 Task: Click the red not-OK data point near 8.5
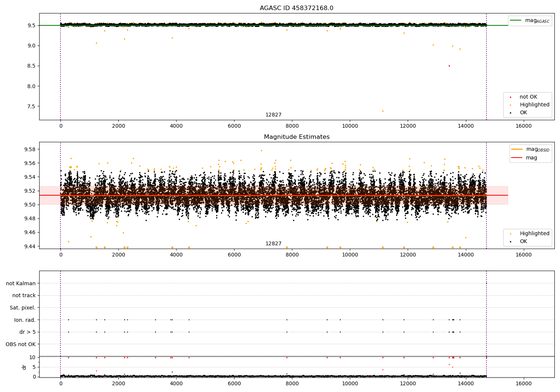click(449, 66)
